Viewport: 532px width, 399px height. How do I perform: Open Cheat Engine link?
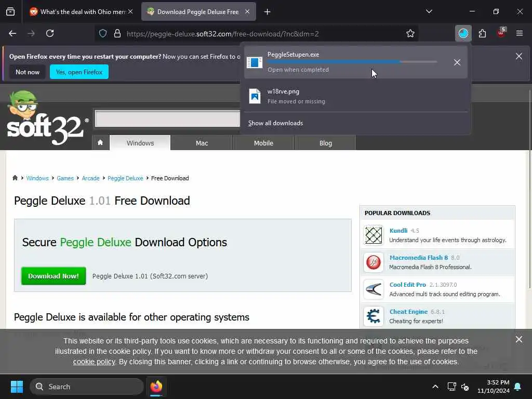(x=408, y=312)
